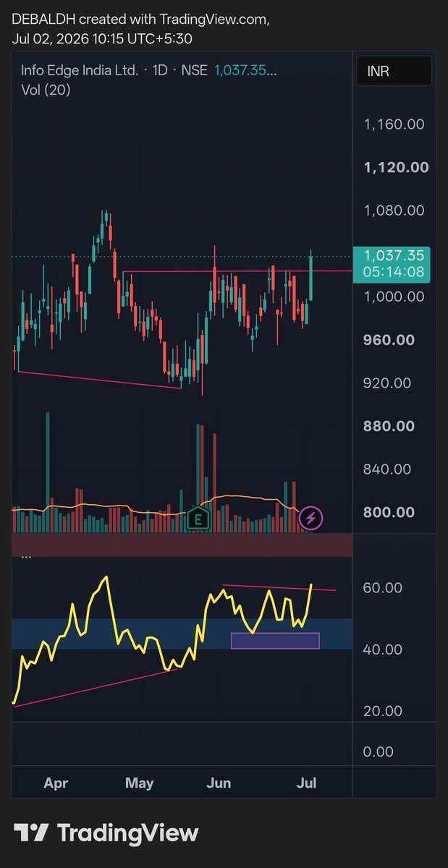
Task: Click the NSE exchange label in legend
Action: 195,70
